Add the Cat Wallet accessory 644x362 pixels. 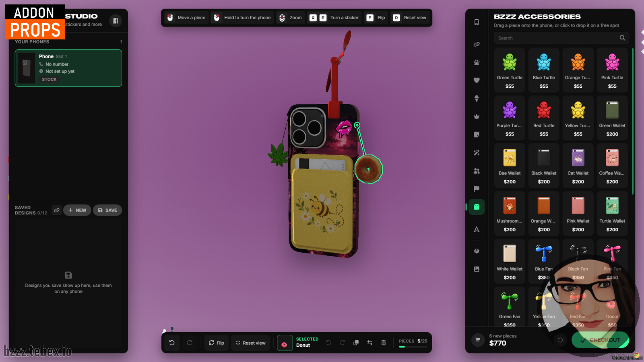coord(578,166)
